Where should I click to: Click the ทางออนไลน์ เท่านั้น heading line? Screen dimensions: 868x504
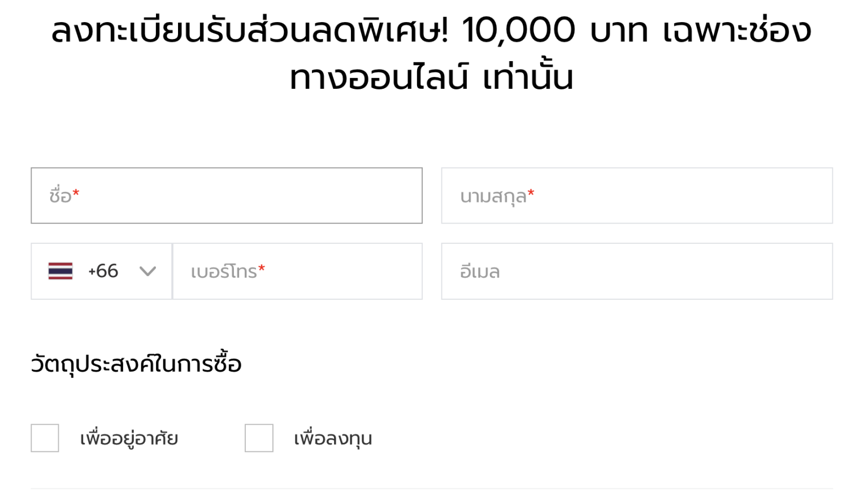point(432,78)
